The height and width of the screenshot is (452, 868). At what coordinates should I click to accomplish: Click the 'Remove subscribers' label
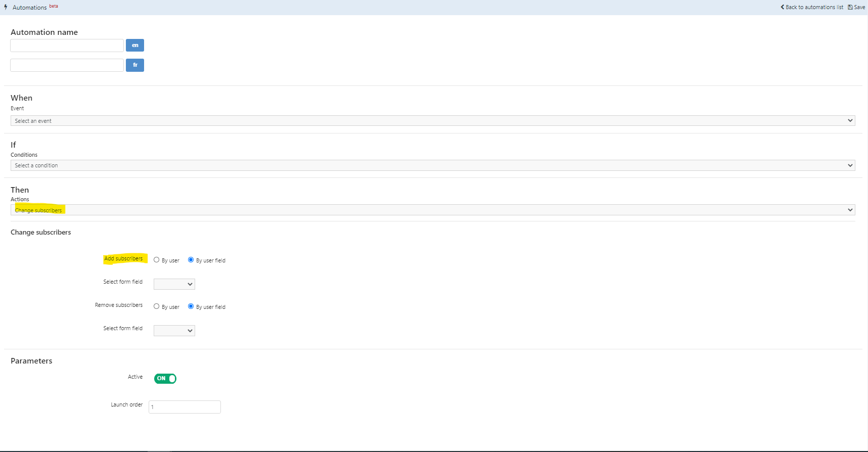119,305
